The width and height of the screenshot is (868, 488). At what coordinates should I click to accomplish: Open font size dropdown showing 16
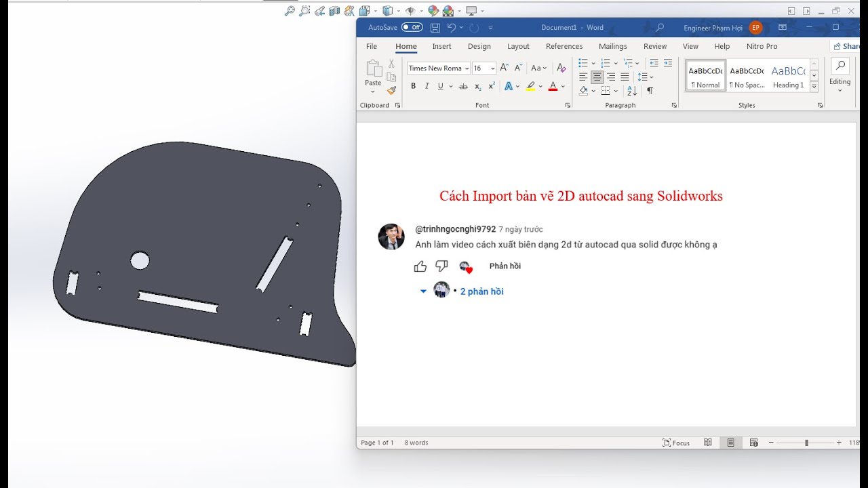pos(492,68)
